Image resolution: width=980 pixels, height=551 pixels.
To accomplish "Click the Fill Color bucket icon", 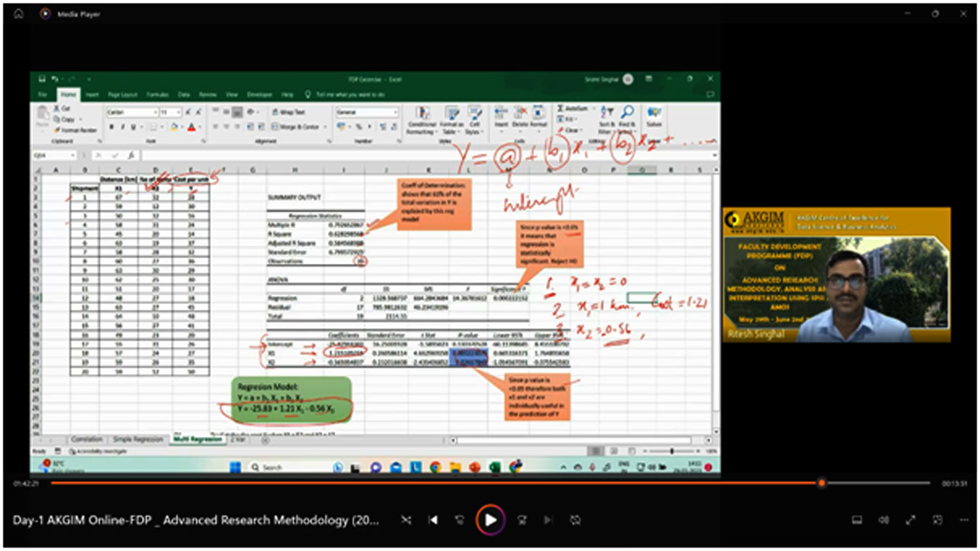I will (174, 127).
